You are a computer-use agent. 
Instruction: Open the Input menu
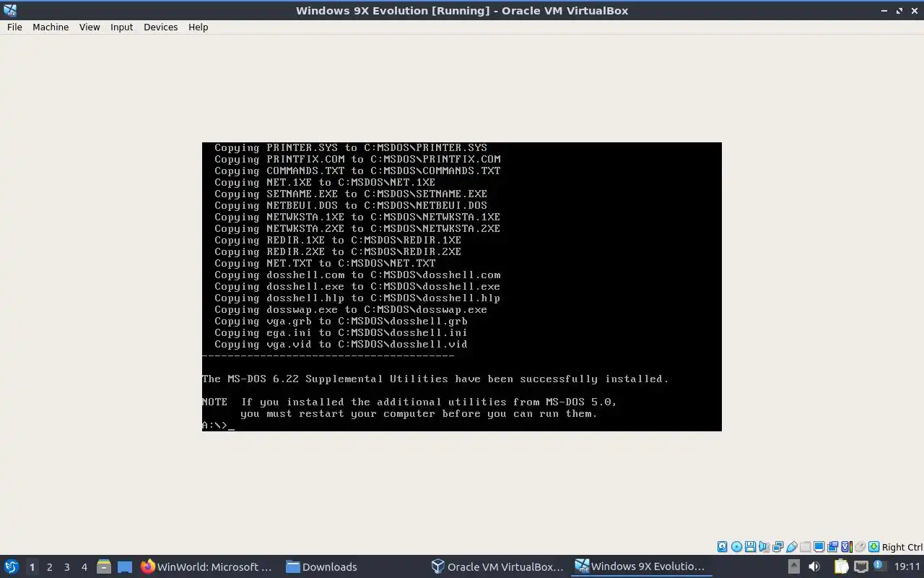[x=121, y=27]
